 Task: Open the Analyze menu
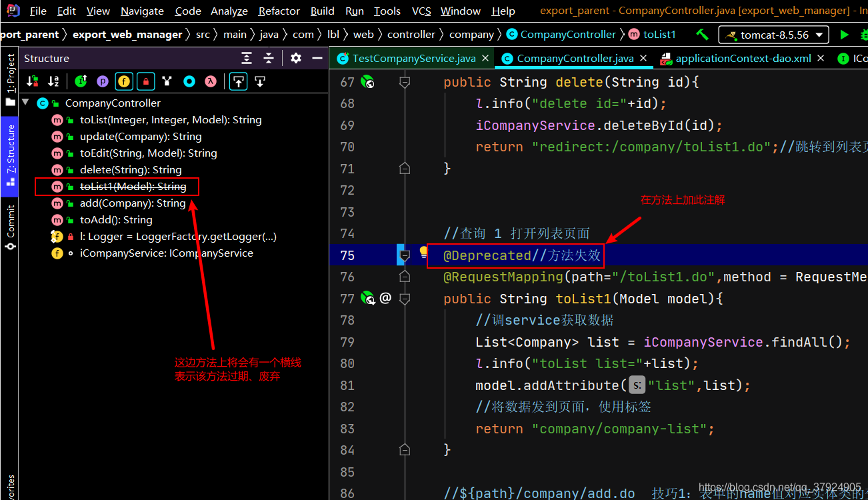tap(229, 11)
